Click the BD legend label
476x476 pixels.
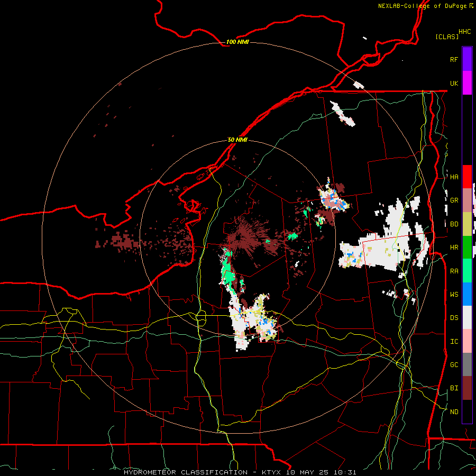pos(454,224)
